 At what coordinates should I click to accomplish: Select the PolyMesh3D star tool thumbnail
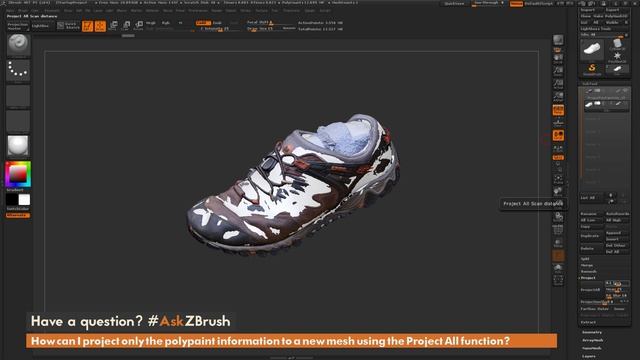point(617,57)
